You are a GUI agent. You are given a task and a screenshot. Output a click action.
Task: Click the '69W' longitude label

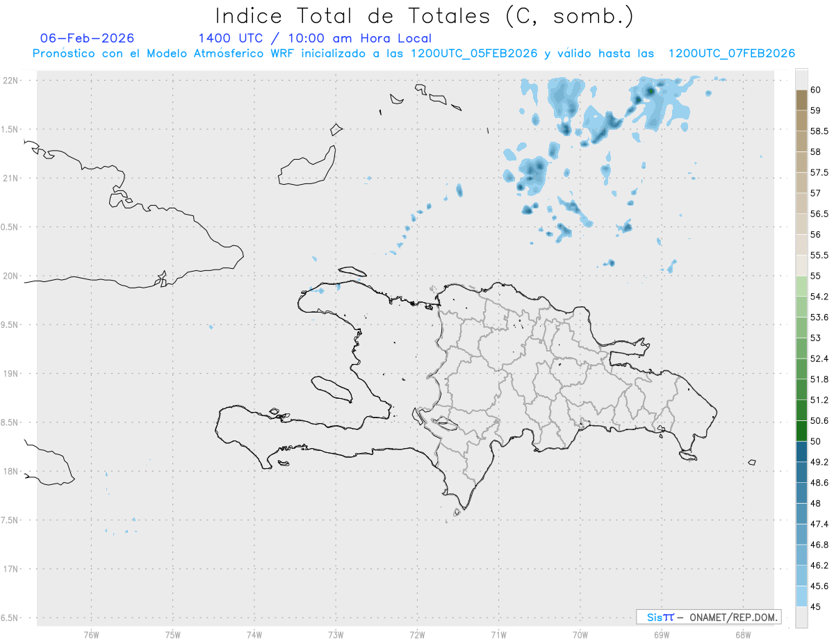tap(662, 634)
